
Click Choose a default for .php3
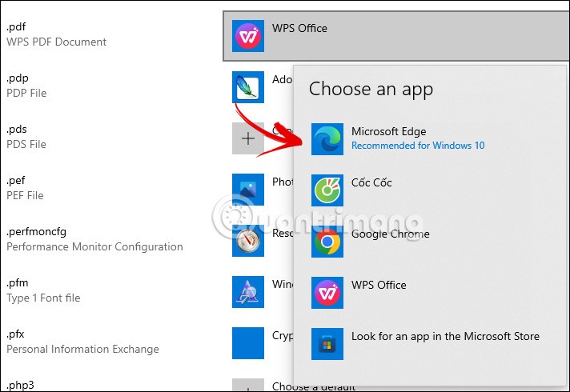[x=313, y=386]
